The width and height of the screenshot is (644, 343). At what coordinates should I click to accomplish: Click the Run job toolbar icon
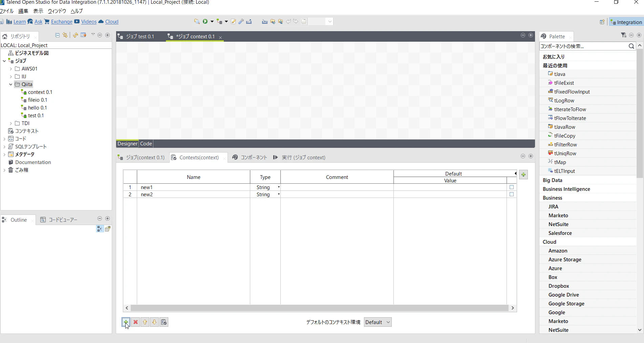(x=205, y=21)
